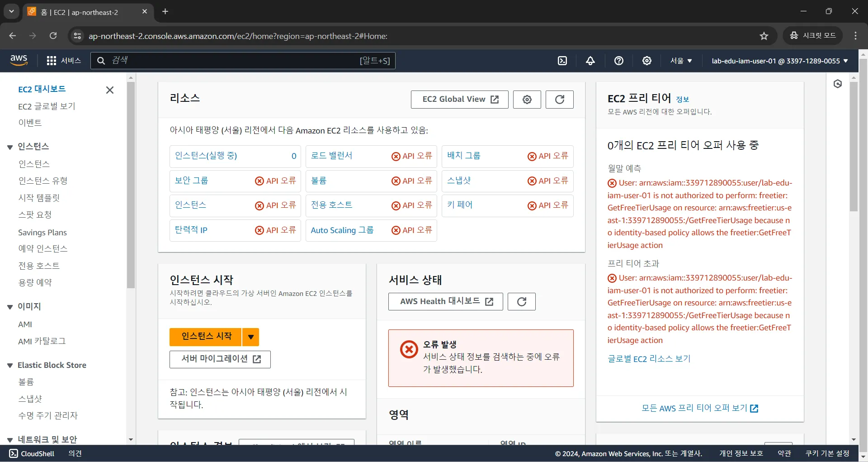This screenshot has height=462, width=868.
Task: Click the sidebar scroll-down arrow
Action: point(131,439)
